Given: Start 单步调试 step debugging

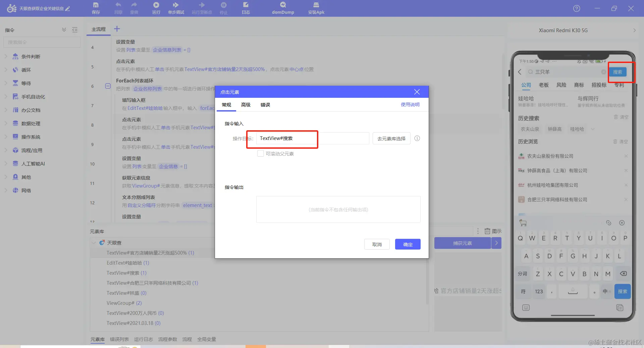Looking at the screenshot, I should 176,8.
